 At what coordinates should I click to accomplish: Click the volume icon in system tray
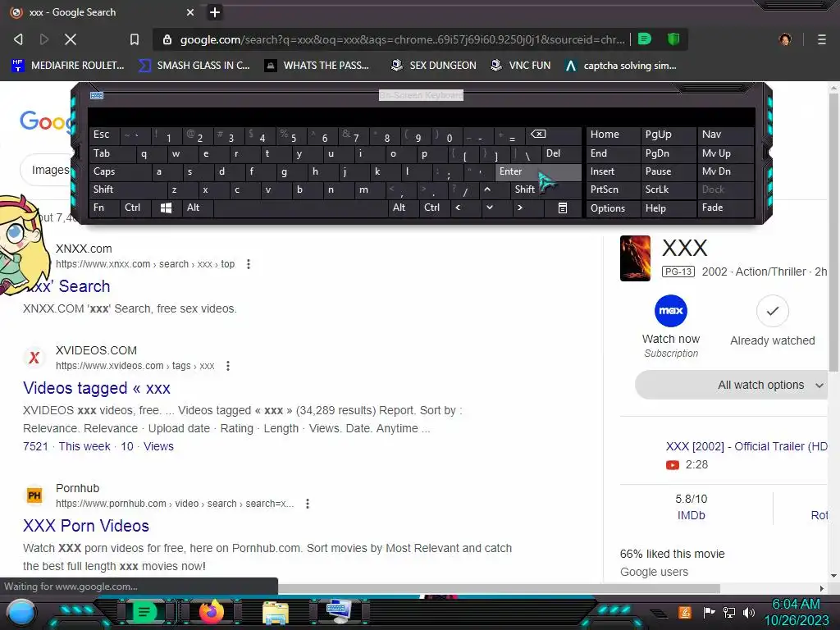click(x=749, y=612)
